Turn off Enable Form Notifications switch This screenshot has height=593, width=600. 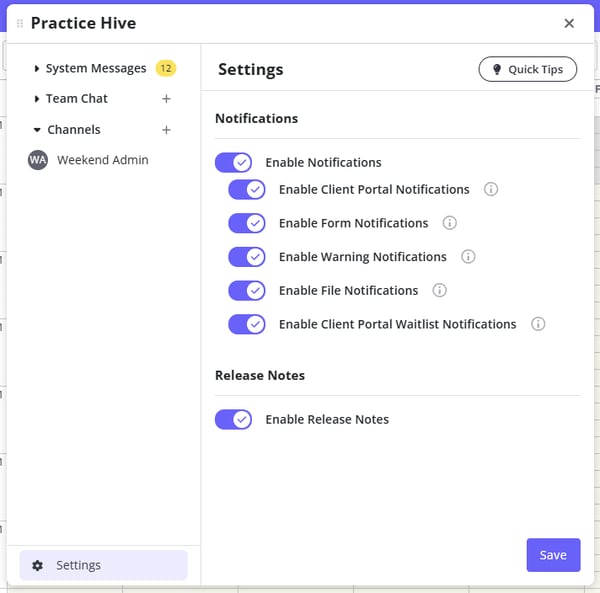[247, 223]
